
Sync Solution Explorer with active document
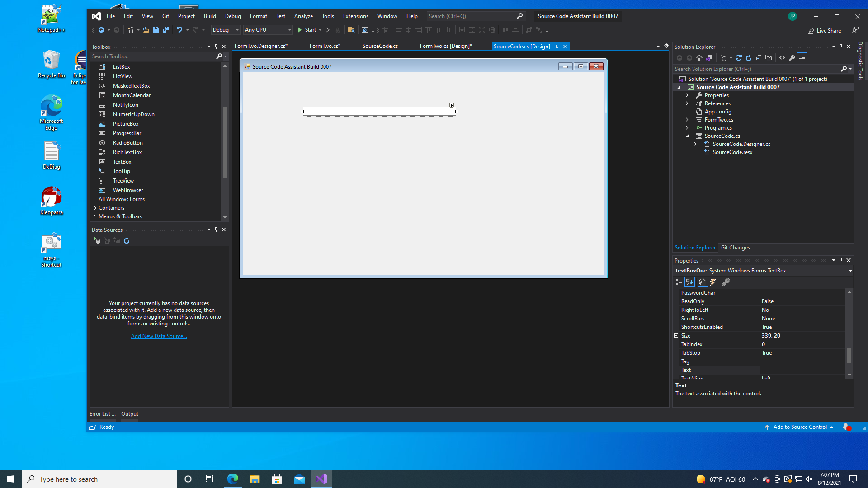[739, 58]
